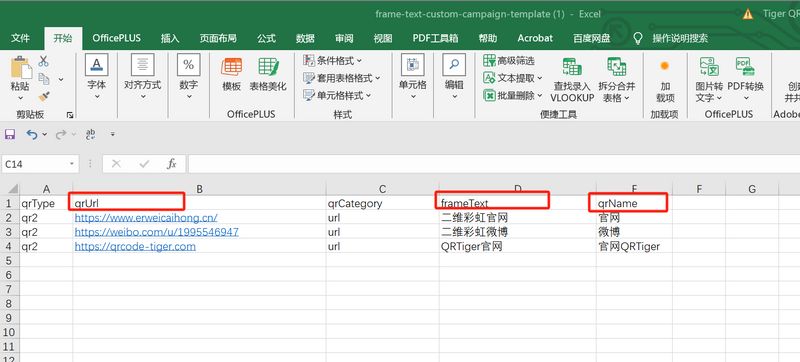Viewport: 800px width, 362px height.
Task: Switch to the 公式 Formulas tab
Action: click(266, 38)
